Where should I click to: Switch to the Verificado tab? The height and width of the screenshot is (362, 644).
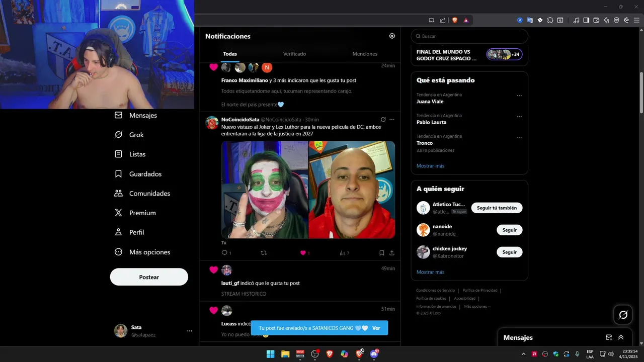pyautogui.click(x=294, y=54)
